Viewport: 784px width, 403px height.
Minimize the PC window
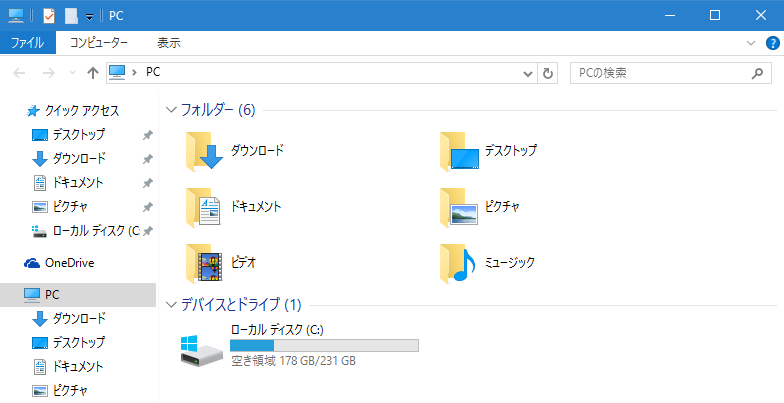coord(670,16)
